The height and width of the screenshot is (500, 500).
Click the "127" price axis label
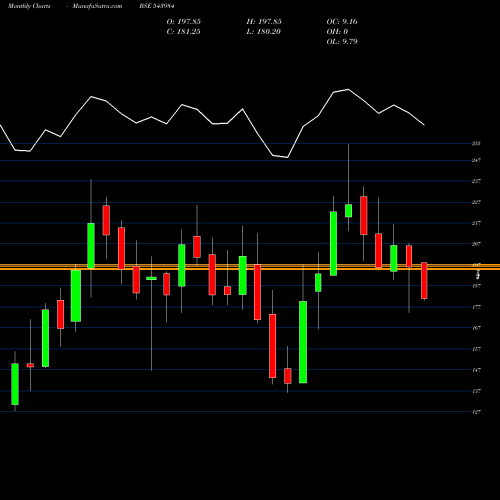pos(476,412)
